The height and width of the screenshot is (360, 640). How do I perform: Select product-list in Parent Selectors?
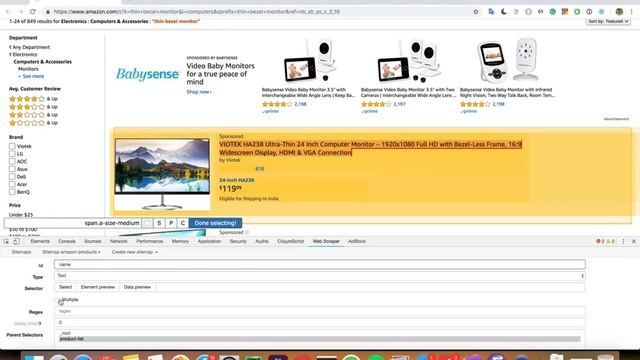(x=320, y=339)
